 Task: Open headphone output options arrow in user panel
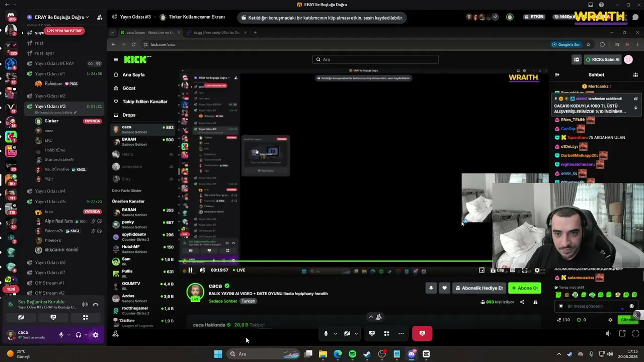point(86,335)
